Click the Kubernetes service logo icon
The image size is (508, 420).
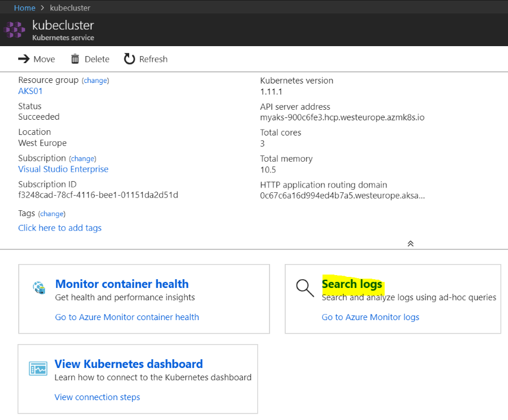click(x=15, y=30)
